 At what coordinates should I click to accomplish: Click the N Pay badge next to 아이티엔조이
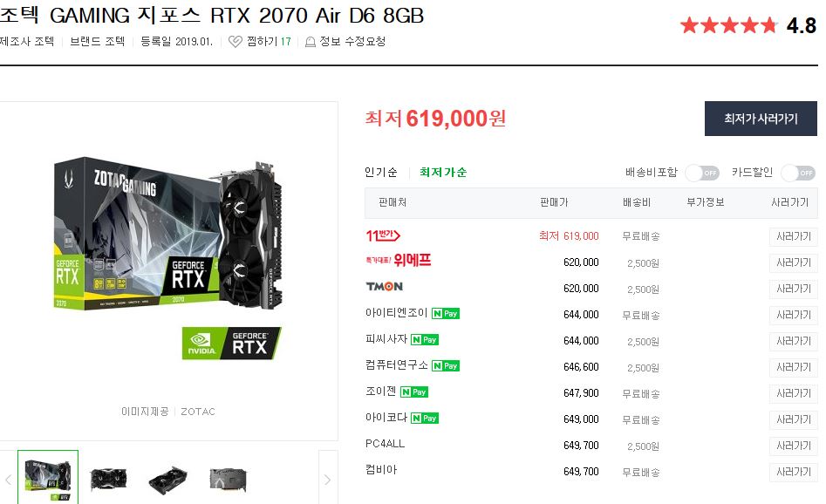(x=446, y=314)
